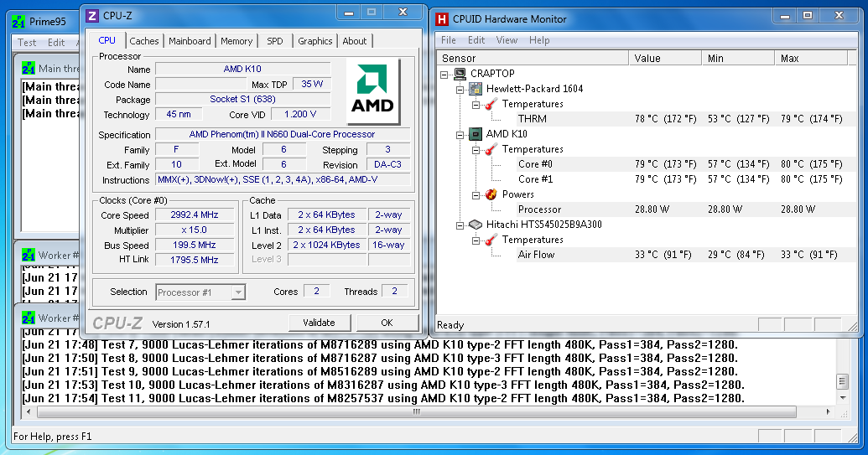Screen dimensions: 868x455
Task: Collapse the Hitachi HTS545025B9A300 node
Action: [x=460, y=225]
